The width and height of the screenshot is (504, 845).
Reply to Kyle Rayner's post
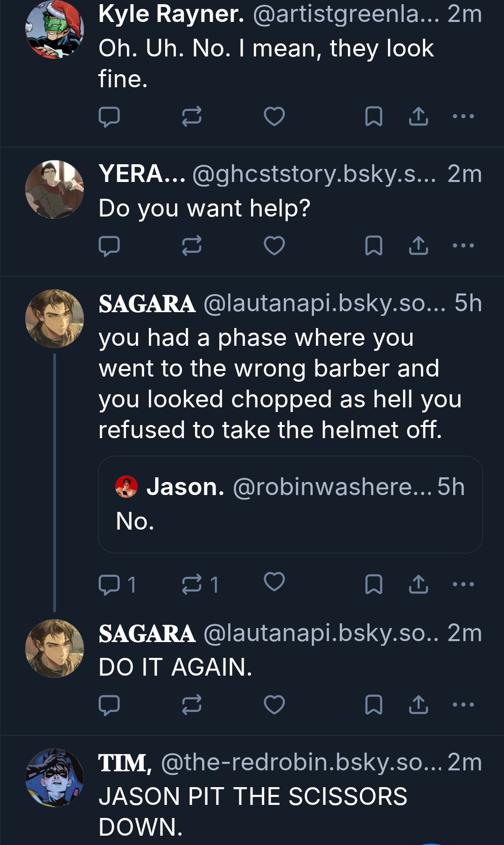pyautogui.click(x=109, y=117)
